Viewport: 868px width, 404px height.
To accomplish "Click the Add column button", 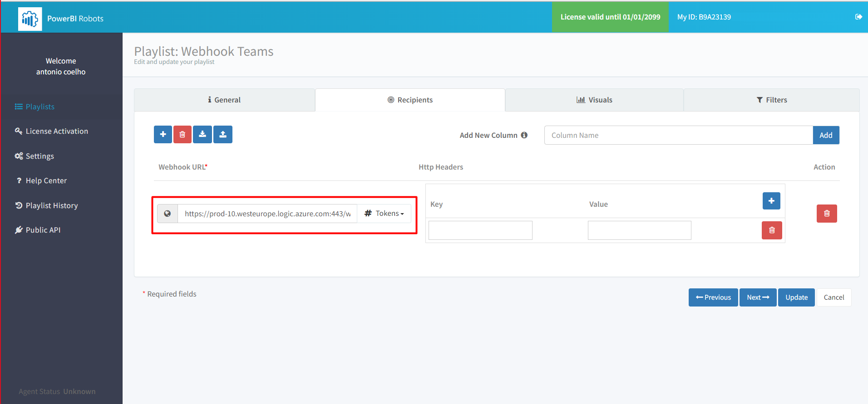I will click(826, 135).
